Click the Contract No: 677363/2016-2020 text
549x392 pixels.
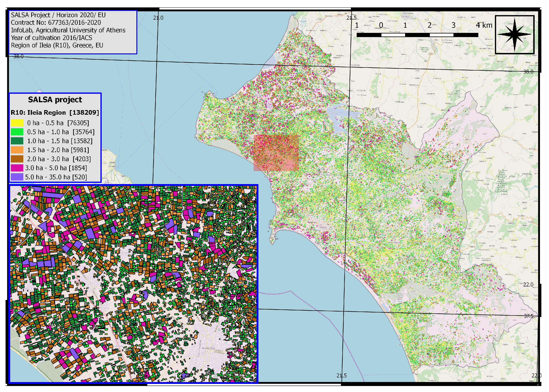(56, 22)
